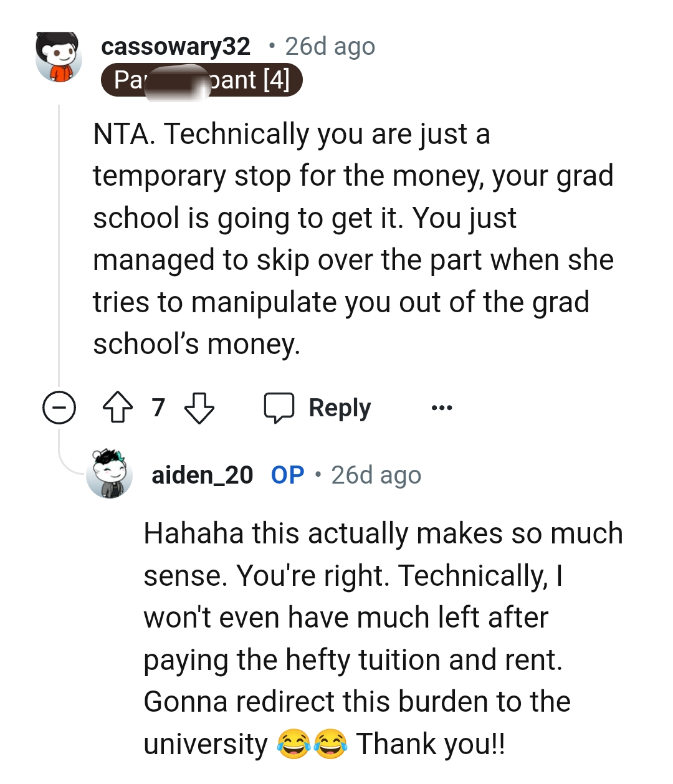Image resolution: width=673 pixels, height=784 pixels.
Task: Collapse the thread with the minus button
Action: [59, 408]
